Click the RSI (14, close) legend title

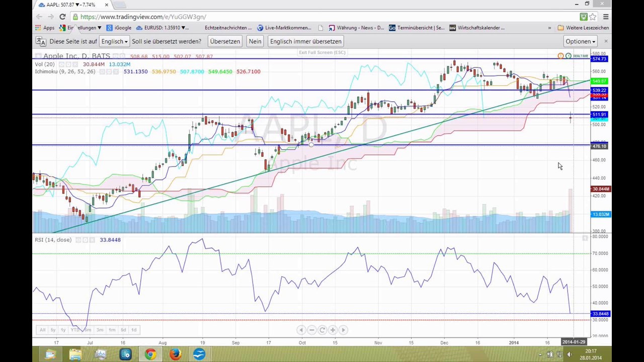tap(53, 240)
